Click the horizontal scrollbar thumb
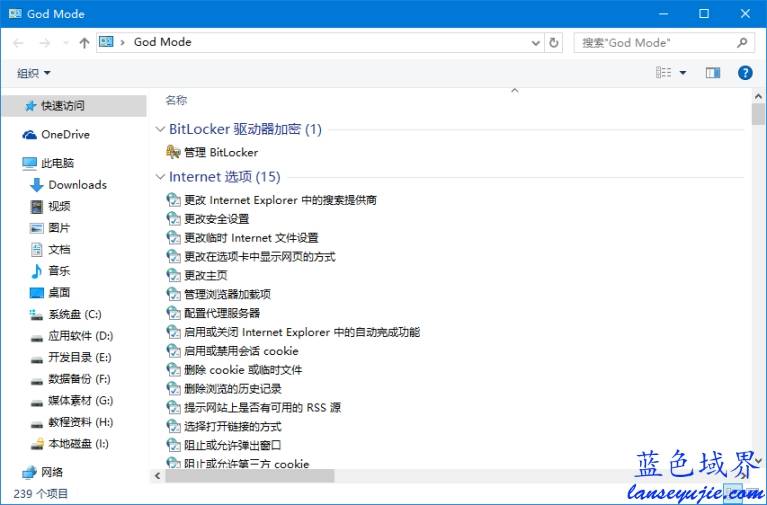This screenshot has width=767, height=505. point(249,476)
